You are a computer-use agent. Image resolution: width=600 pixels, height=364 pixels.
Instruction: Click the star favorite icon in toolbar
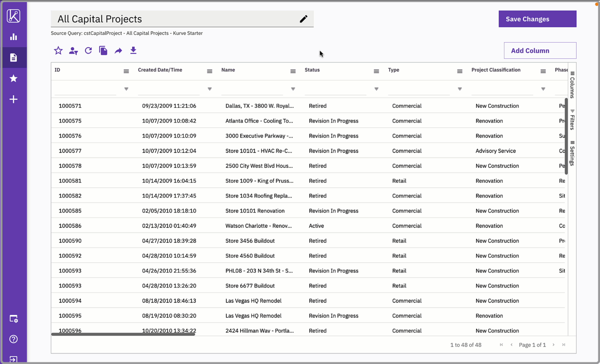58,51
